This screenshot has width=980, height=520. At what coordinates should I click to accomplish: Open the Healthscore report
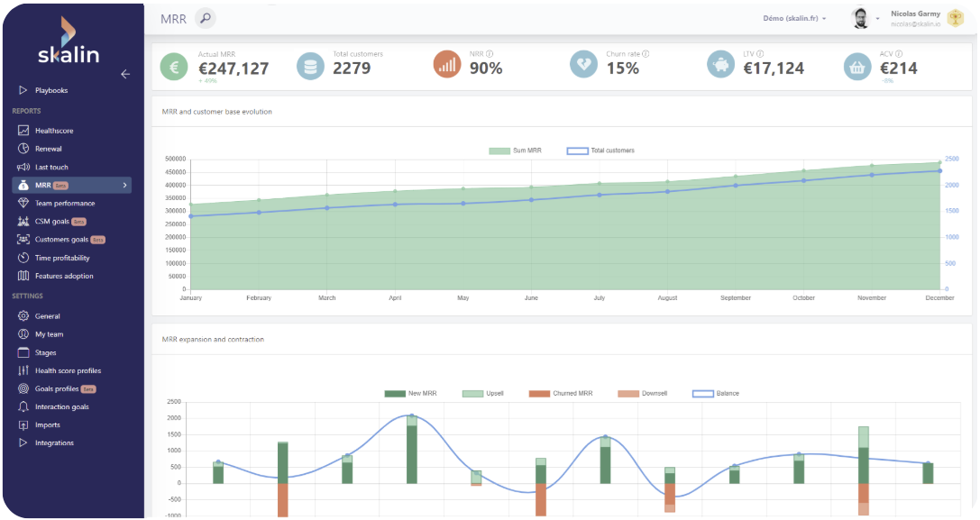coord(53,131)
